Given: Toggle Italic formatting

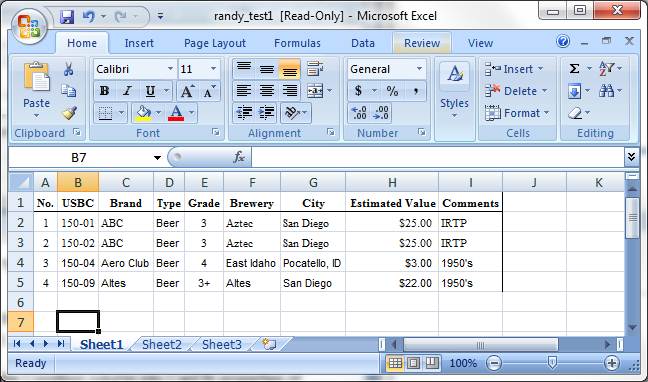Looking at the screenshot, I should (x=127, y=91).
